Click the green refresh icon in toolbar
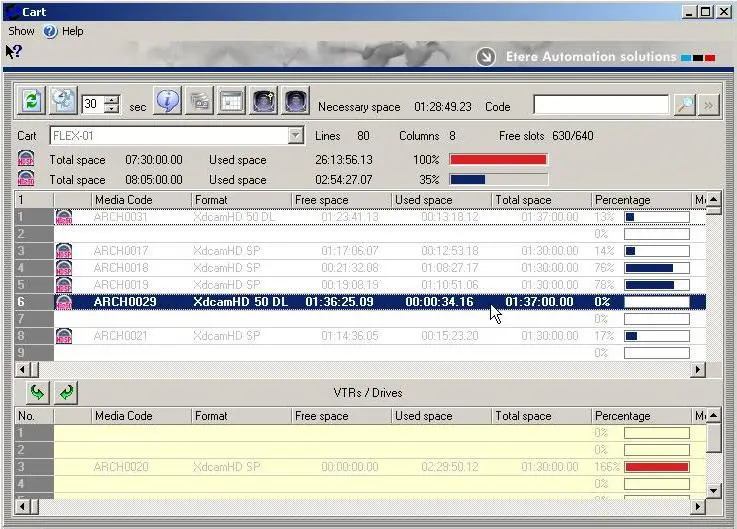This screenshot has width=737, height=529. tap(32, 102)
